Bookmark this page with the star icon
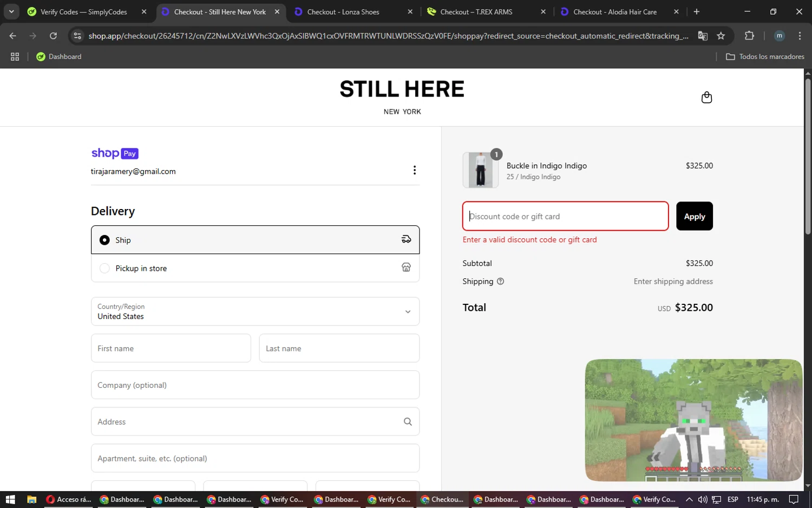This screenshot has width=812, height=508. (x=721, y=36)
